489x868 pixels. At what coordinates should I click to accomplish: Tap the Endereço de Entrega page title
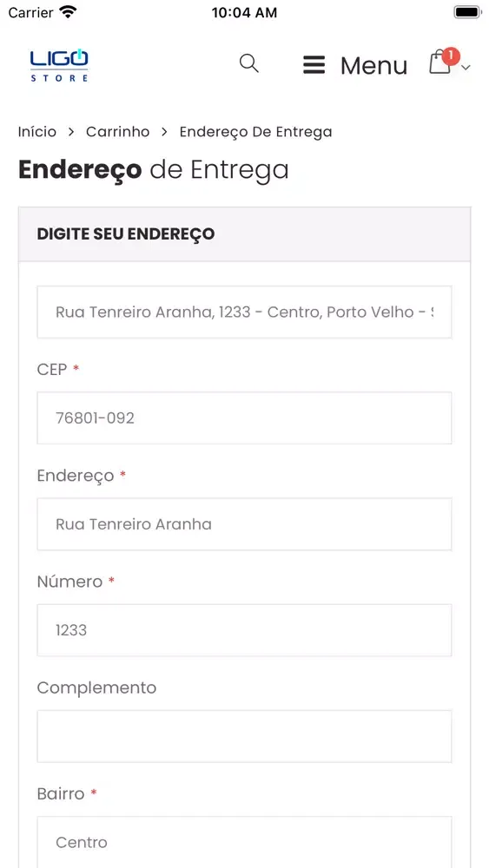click(154, 169)
